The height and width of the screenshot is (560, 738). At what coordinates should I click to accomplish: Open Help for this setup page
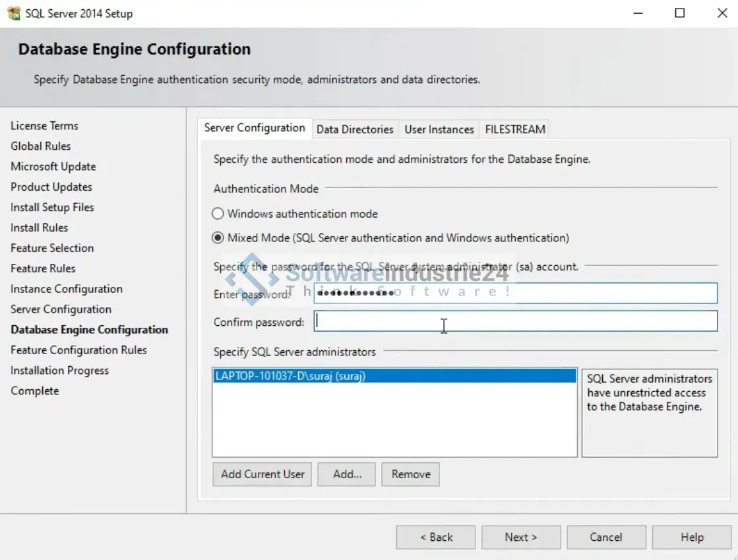coord(692,537)
